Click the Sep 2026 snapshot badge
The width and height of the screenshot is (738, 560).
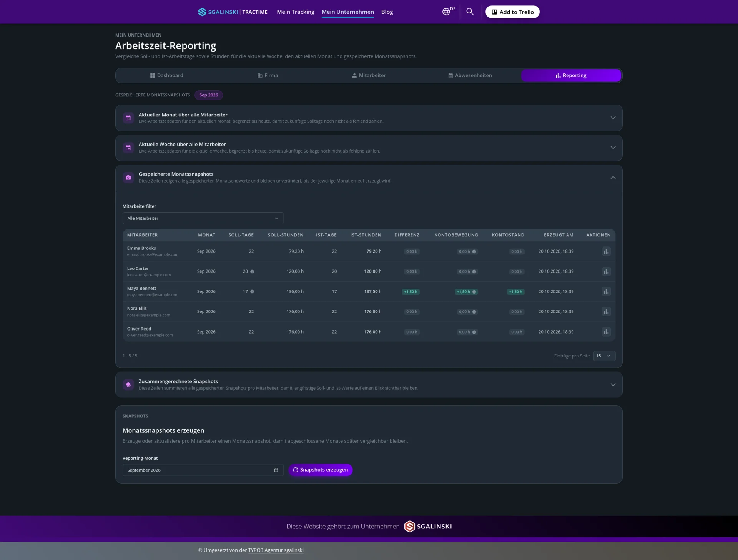(x=209, y=95)
